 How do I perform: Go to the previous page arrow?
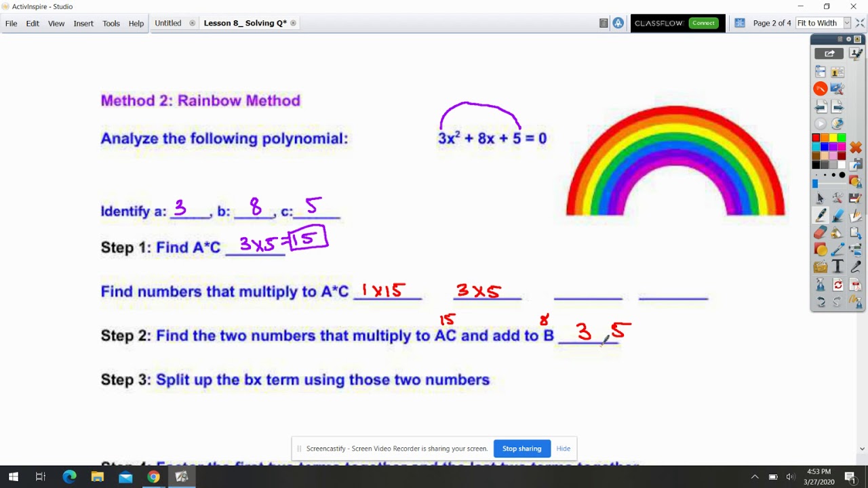coord(821,106)
